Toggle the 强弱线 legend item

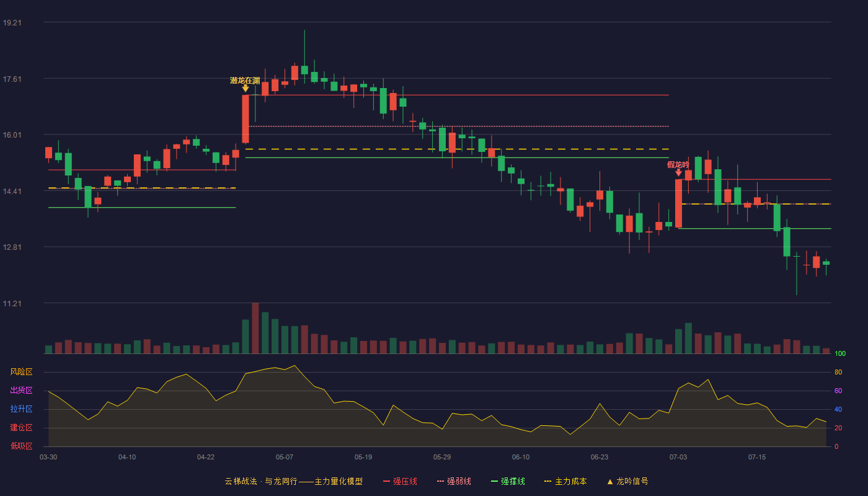454,481
